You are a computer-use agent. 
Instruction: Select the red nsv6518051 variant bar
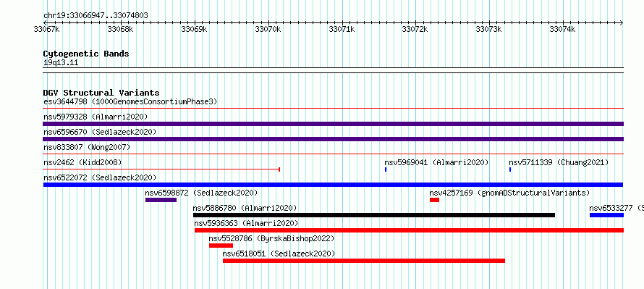click(364, 261)
